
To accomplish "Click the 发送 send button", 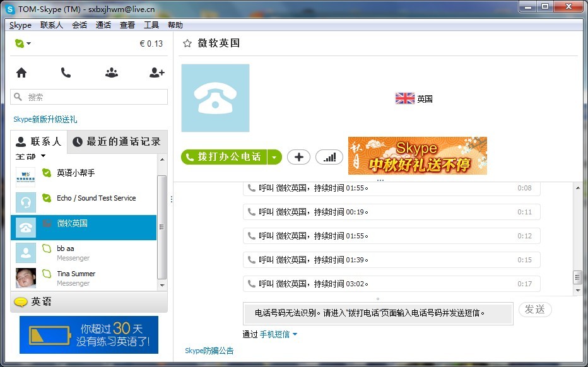I will [535, 310].
